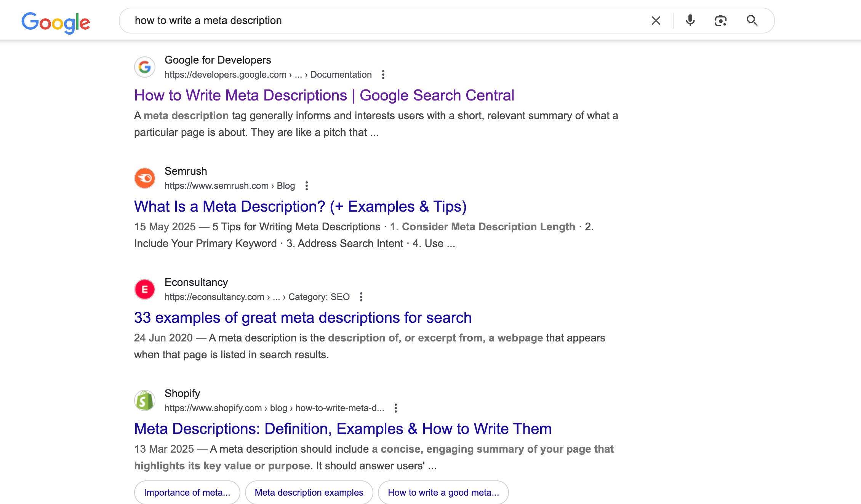Select the Meta description examples chip
861x504 pixels.
coord(309,492)
